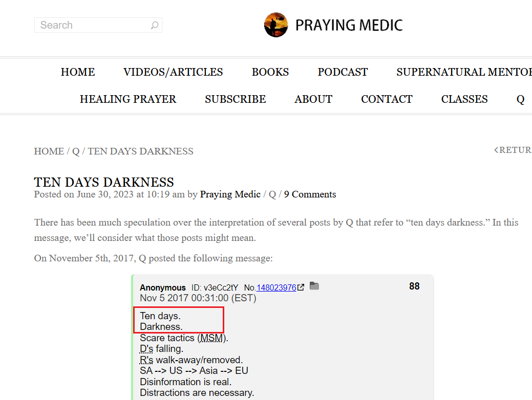Click the 'Darkness.' line in post
Screen dimensions: 532x400
point(161,327)
